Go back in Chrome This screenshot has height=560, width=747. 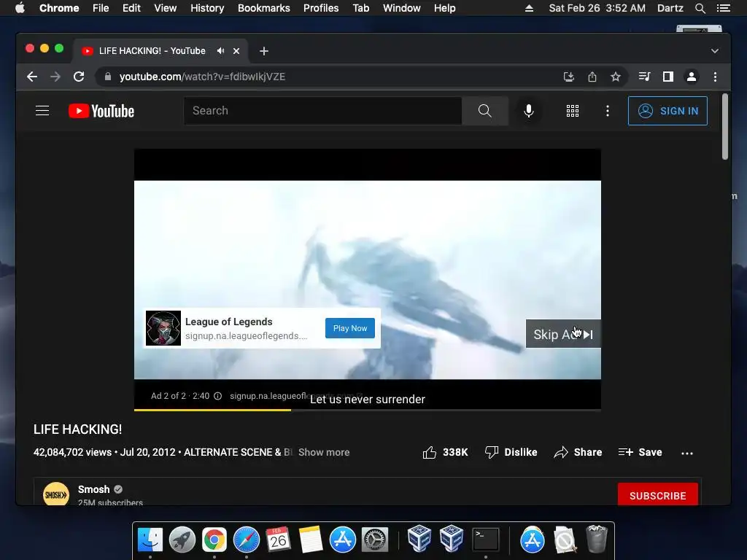tap(32, 77)
